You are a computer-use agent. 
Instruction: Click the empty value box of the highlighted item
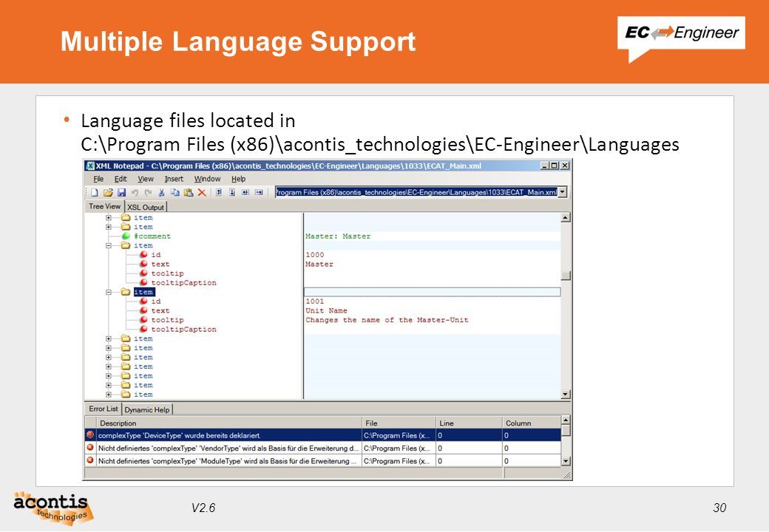pyautogui.click(x=432, y=292)
